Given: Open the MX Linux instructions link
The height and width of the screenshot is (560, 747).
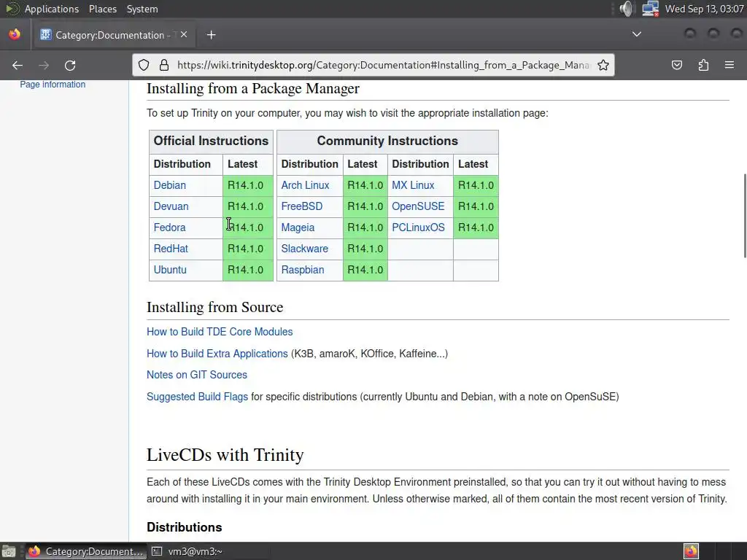Looking at the screenshot, I should (x=413, y=185).
